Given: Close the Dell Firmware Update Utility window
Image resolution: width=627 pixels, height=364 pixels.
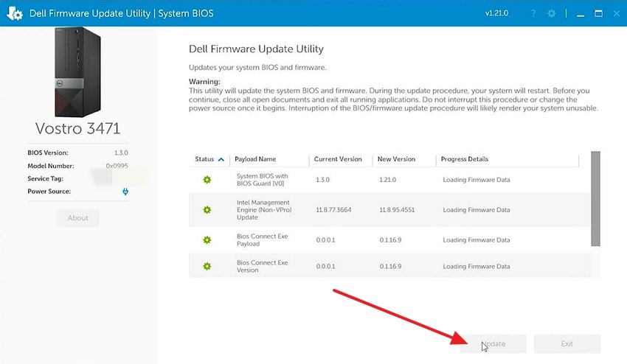Looking at the screenshot, I should (617, 13).
